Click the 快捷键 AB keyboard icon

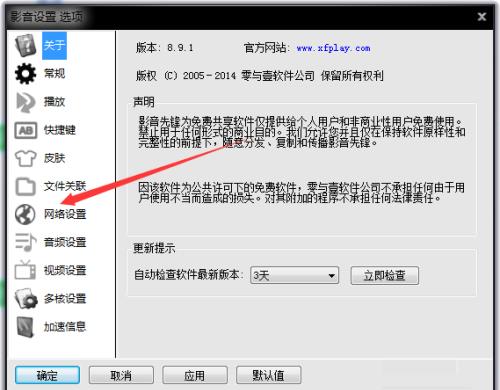click(25, 130)
